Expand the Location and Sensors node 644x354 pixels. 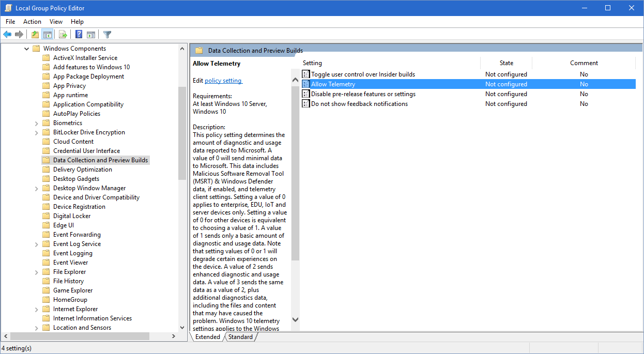pyautogui.click(x=36, y=328)
